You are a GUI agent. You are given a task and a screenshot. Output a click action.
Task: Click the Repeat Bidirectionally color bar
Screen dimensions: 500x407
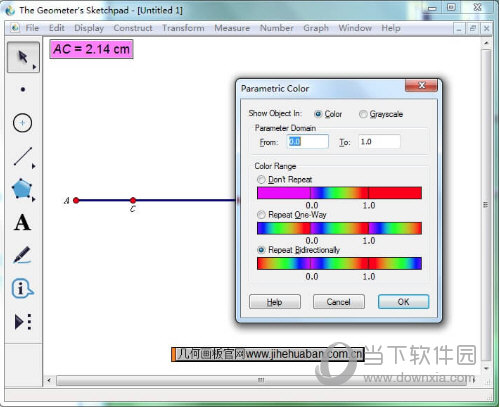[339, 263]
